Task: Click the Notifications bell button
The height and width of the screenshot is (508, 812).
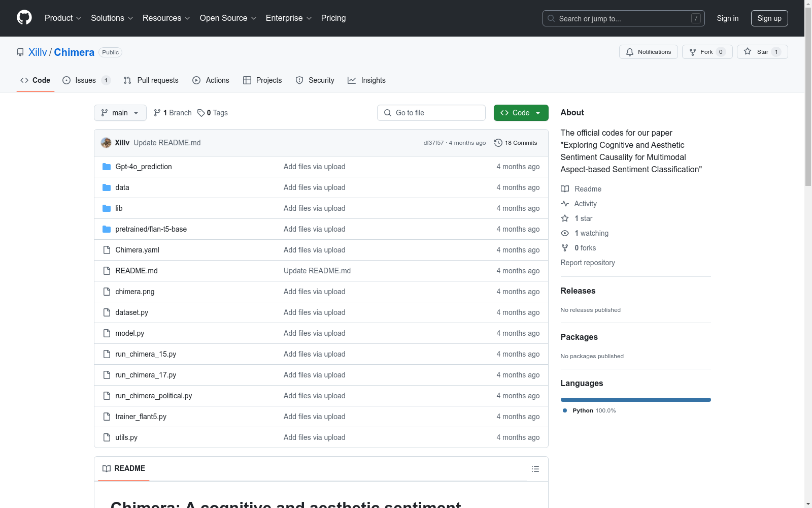Action: coord(648,52)
